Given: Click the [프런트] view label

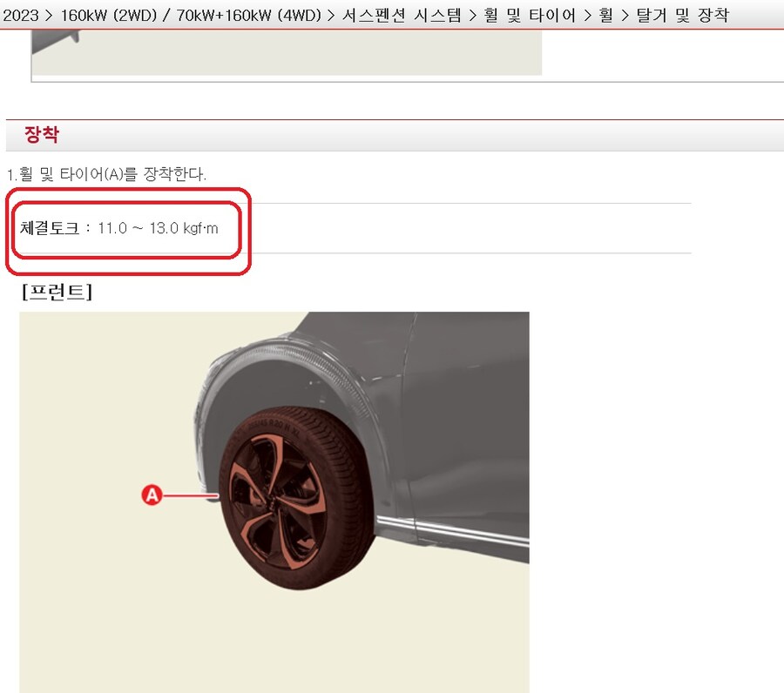Looking at the screenshot, I should [x=55, y=293].
